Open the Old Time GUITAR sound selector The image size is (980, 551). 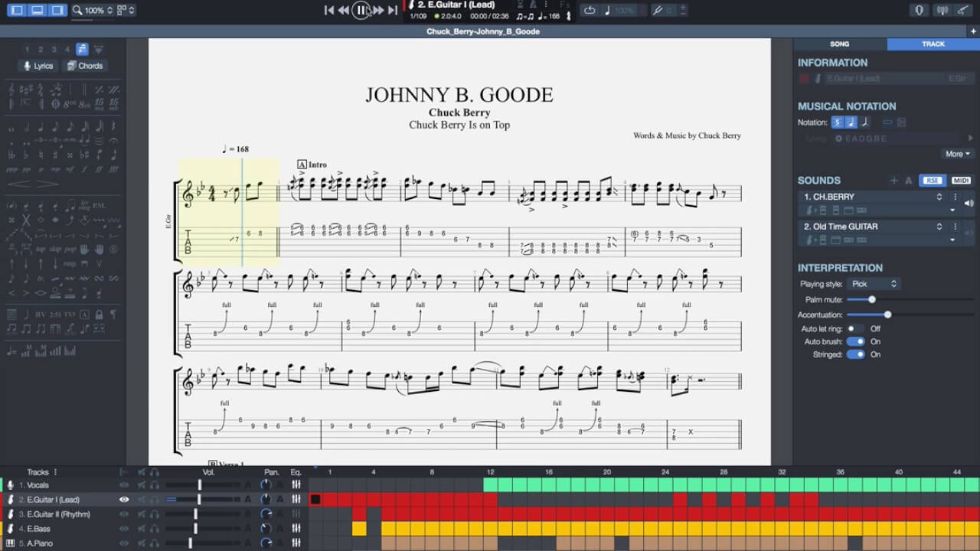coord(872,227)
